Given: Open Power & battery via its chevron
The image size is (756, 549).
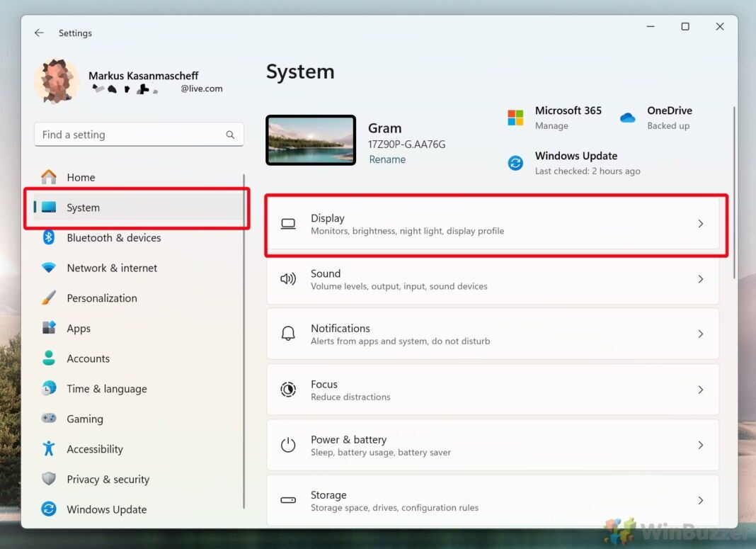Looking at the screenshot, I should (x=701, y=445).
